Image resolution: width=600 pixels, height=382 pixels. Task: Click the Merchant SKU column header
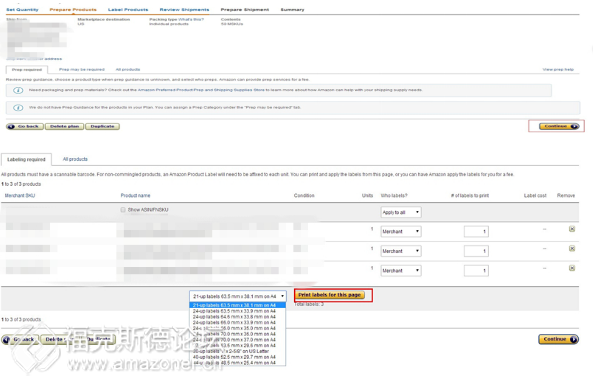20,196
